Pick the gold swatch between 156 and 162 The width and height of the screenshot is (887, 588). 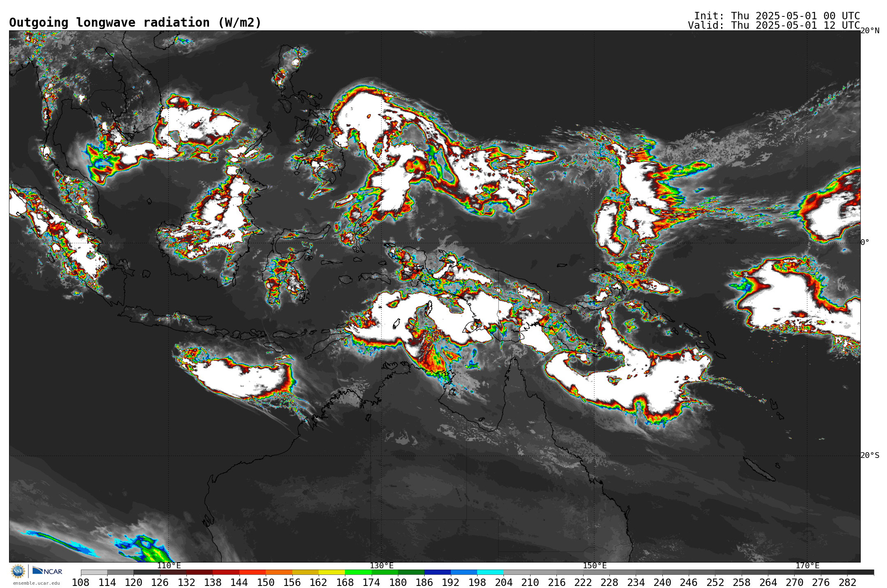point(305,572)
